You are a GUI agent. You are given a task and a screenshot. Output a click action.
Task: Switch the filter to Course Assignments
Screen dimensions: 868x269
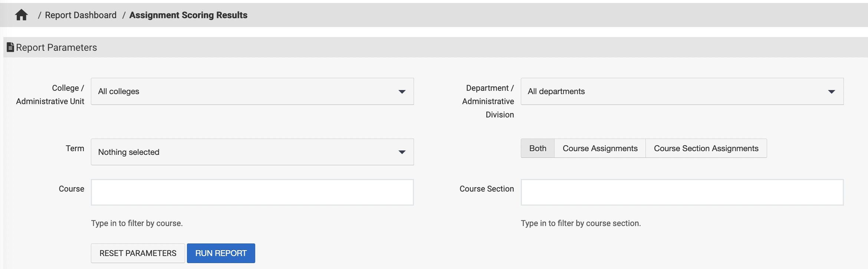(x=600, y=148)
